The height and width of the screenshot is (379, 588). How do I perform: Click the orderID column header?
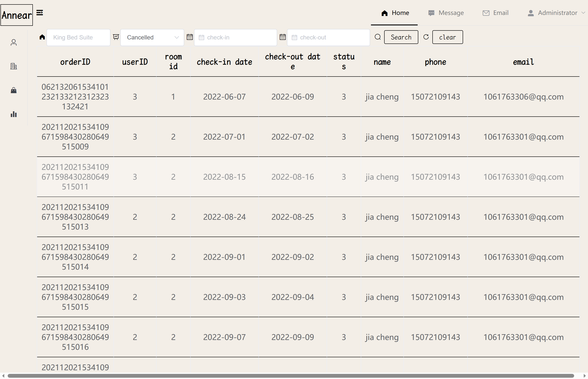click(x=75, y=62)
